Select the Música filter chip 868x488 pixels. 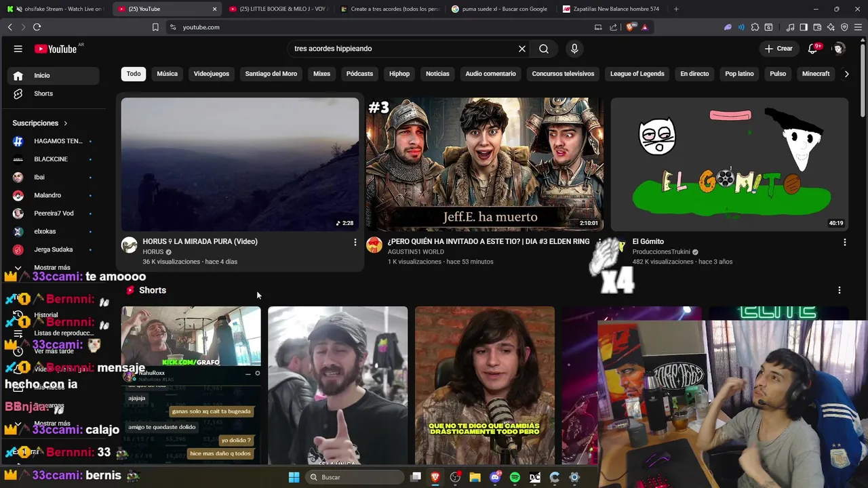(x=167, y=74)
